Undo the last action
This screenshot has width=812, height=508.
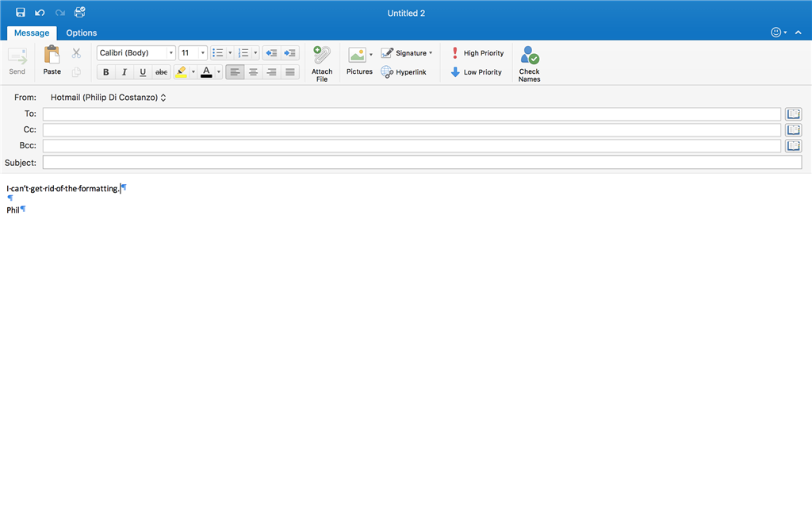point(40,13)
